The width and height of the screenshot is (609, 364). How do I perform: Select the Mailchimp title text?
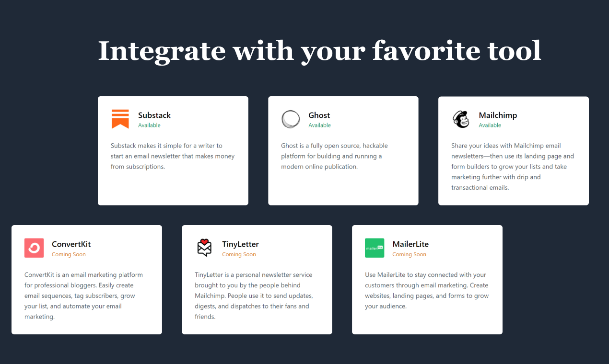pos(498,115)
